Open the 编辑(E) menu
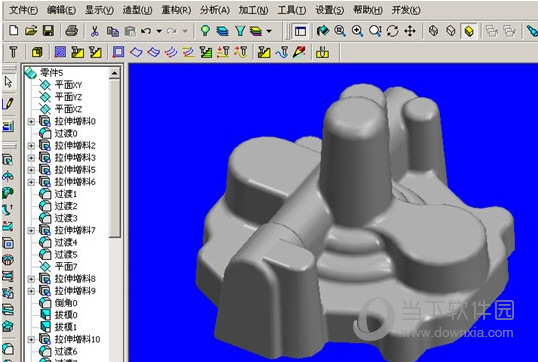 pyautogui.click(x=61, y=10)
